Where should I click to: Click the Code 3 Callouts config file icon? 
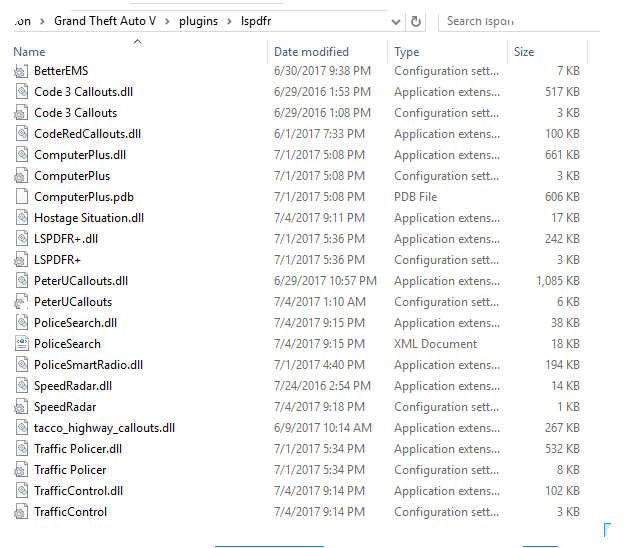point(21,113)
